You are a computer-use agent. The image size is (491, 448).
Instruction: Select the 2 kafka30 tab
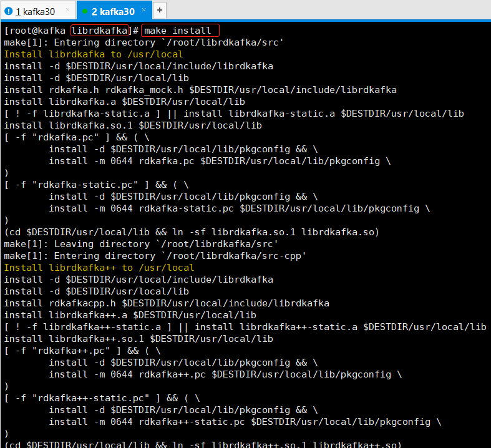coord(114,11)
